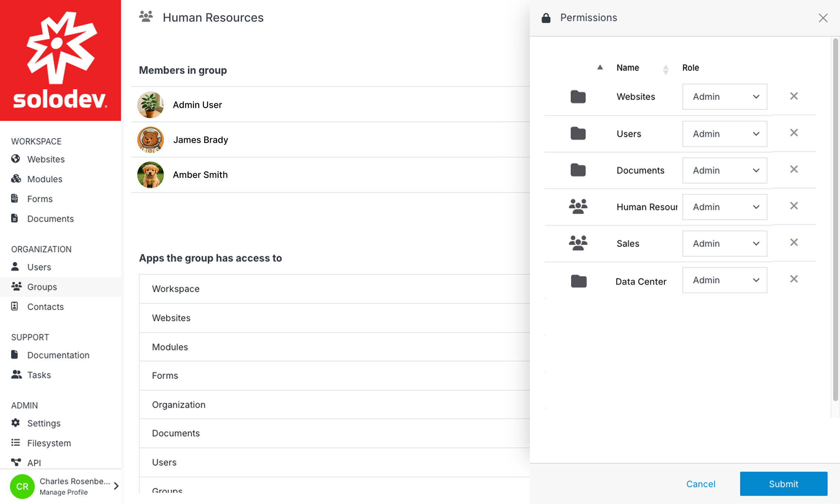Click the Tasks icon in sidebar
Image resolution: width=840 pixels, height=504 pixels.
pyautogui.click(x=16, y=374)
